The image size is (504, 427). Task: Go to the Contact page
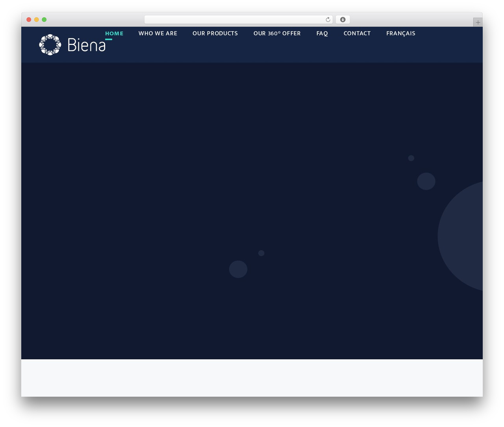357,33
